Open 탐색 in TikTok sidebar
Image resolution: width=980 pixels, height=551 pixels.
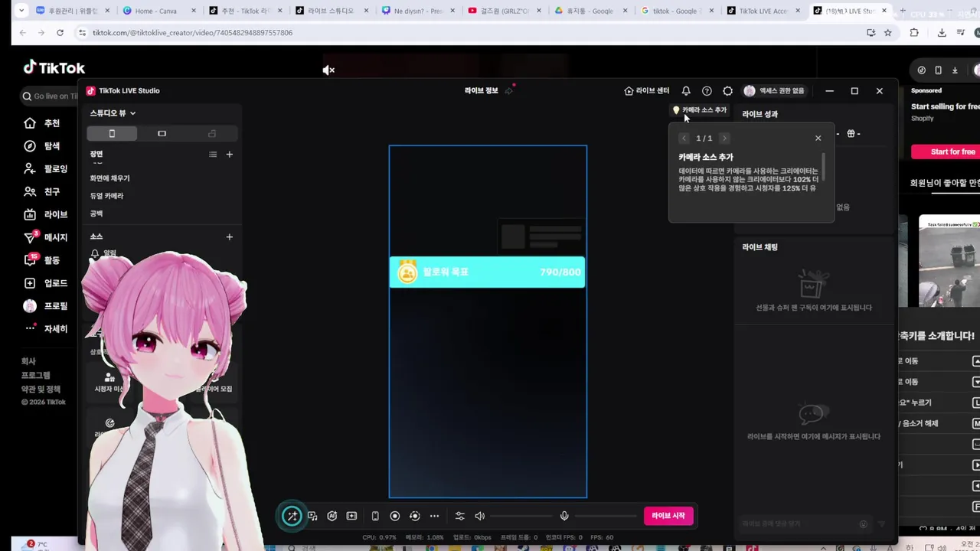point(43,146)
